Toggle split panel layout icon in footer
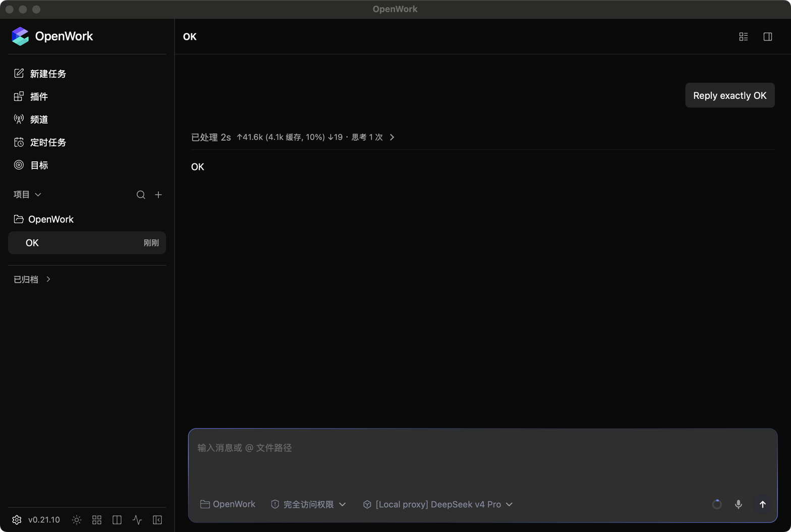 click(117, 520)
